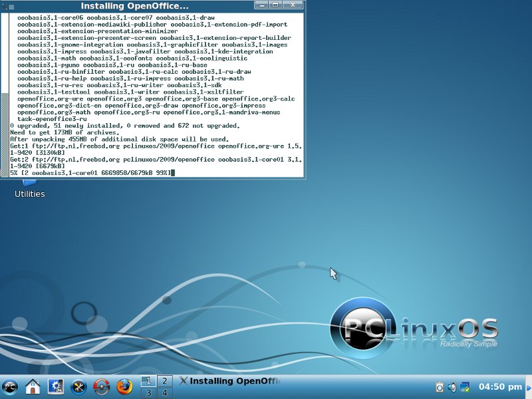Click the 04:50 pm clock
Viewport: 532px width, 399px height.
point(500,386)
